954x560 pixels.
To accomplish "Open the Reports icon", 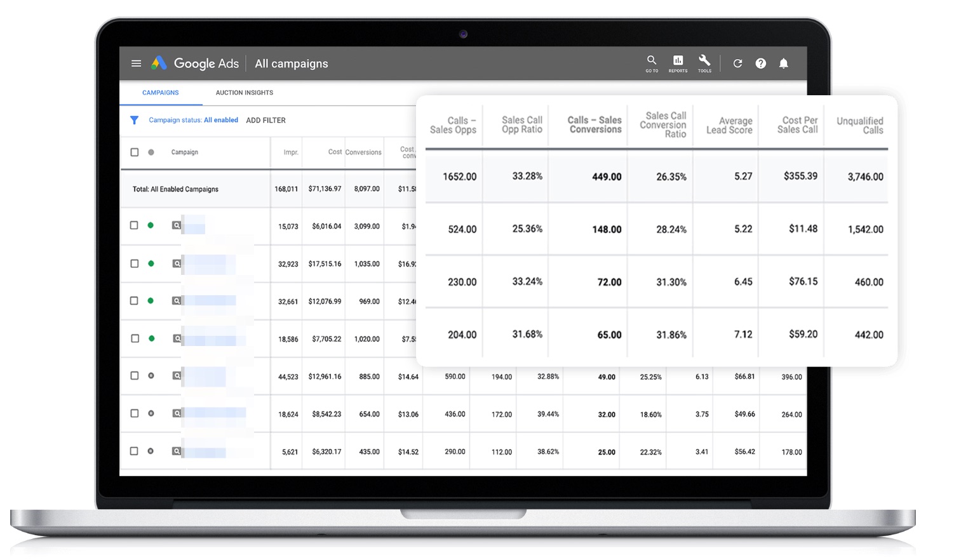I will pyautogui.click(x=678, y=63).
